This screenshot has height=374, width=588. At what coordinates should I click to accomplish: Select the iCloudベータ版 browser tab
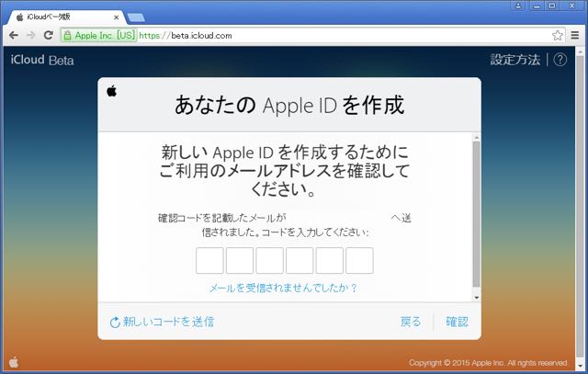tap(65, 17)
